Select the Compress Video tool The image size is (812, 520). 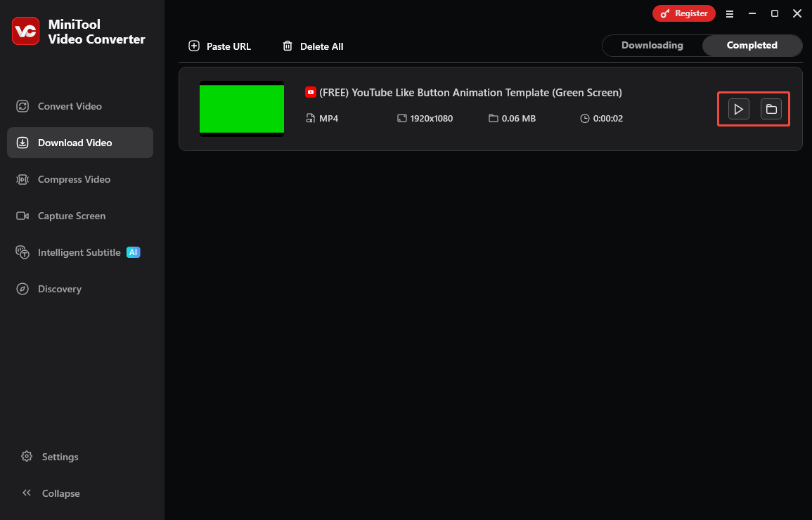tap(74, 179)
